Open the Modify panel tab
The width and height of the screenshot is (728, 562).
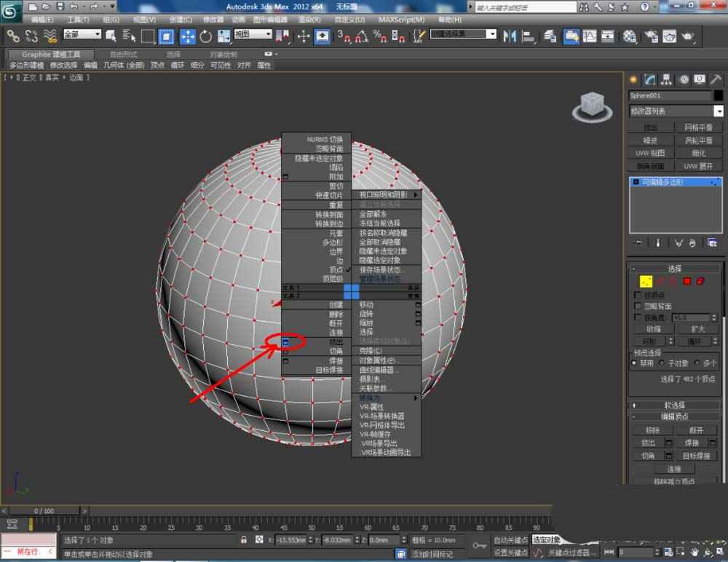[x=649, y=79]
